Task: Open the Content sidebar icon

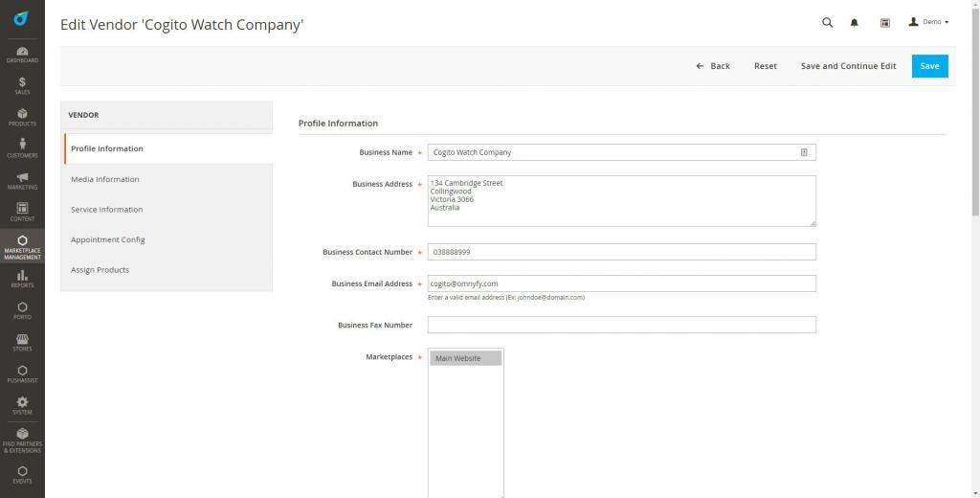Action: [22, 213]
